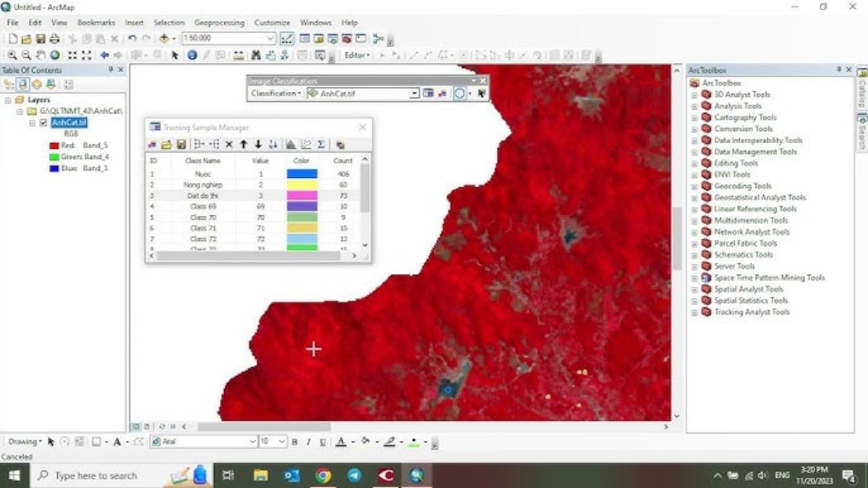Save training samples in Training Sample Manager

click(x=180, y=144)
